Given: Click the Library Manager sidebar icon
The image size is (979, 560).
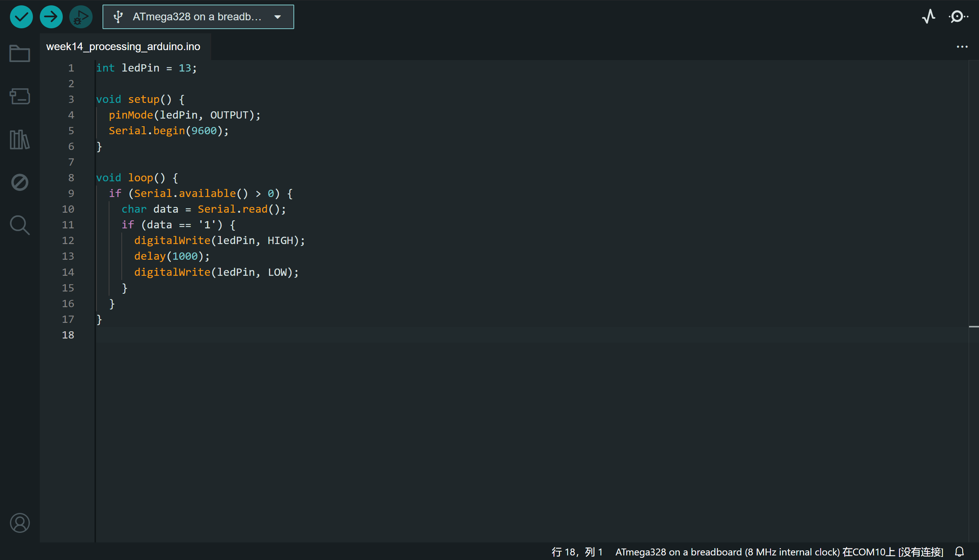Looking at the screenshot, I should [19, 139].
